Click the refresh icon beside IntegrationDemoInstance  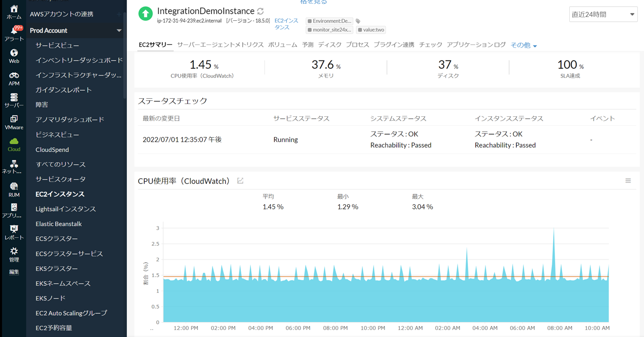[x=260, y=11]
